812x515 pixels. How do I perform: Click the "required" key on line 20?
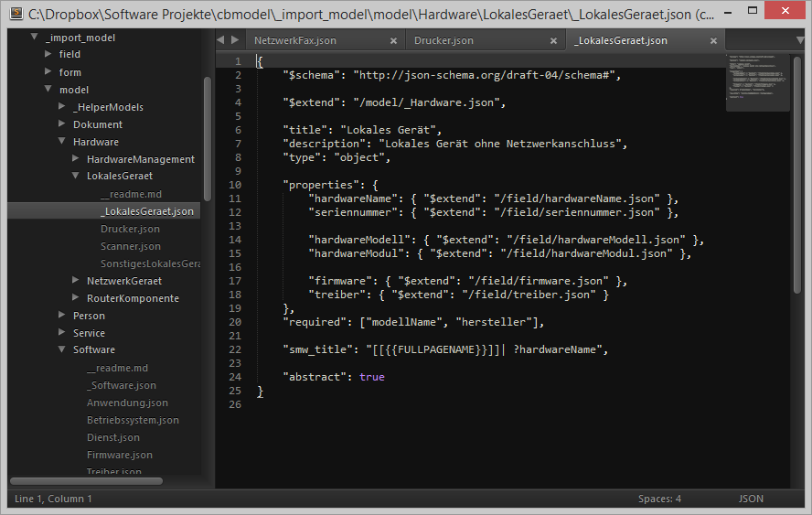(x=317, y=322)
